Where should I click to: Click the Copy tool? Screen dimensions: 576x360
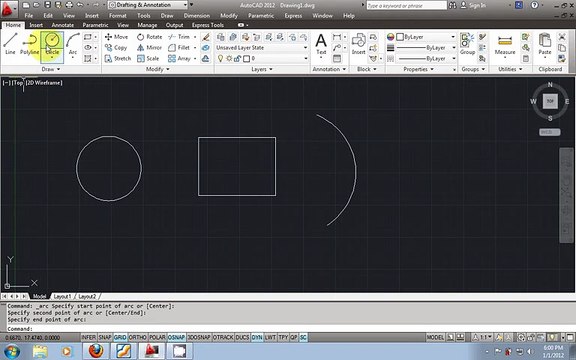[116, 48]
